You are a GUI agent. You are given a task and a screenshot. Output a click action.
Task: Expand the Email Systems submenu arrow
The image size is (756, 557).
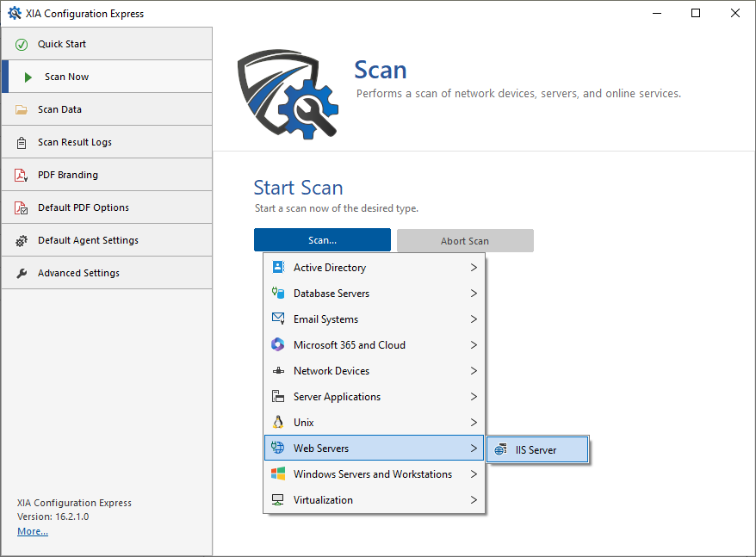(474, 319)
